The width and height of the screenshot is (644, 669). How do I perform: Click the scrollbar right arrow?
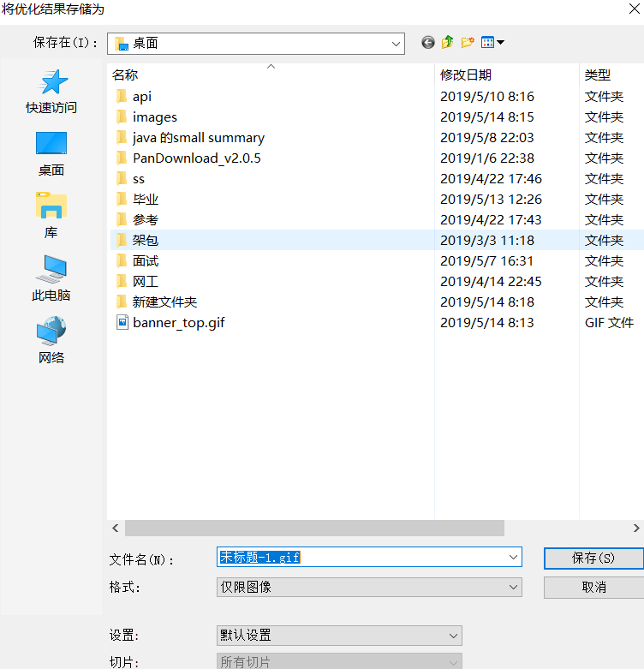click(636, 529)
